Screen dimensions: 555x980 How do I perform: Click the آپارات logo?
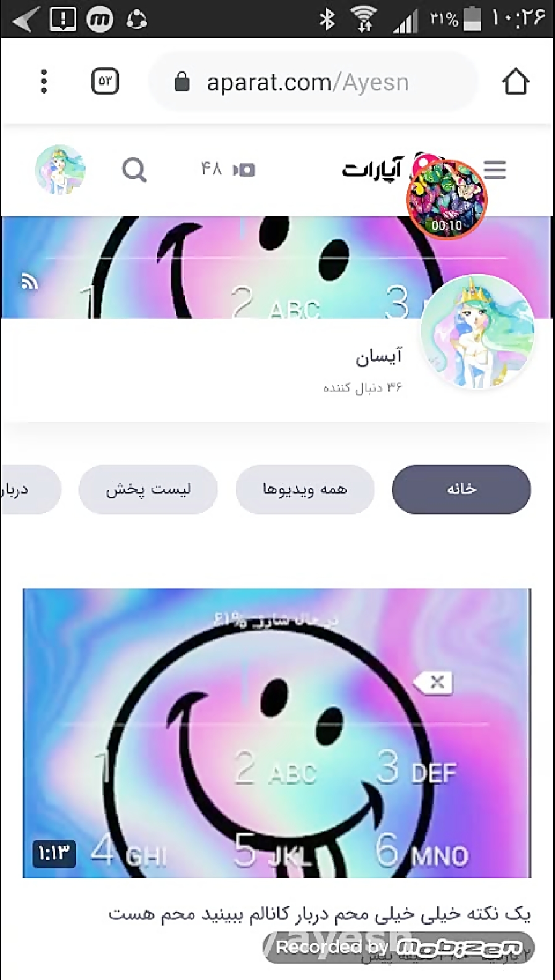[373, 169]
